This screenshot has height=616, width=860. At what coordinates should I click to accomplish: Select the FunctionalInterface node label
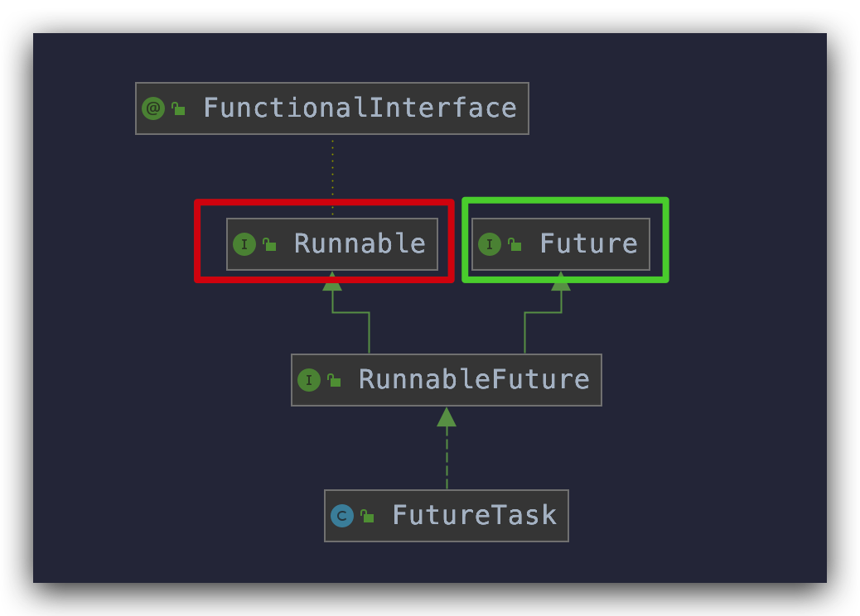click(x=359, y=108)
